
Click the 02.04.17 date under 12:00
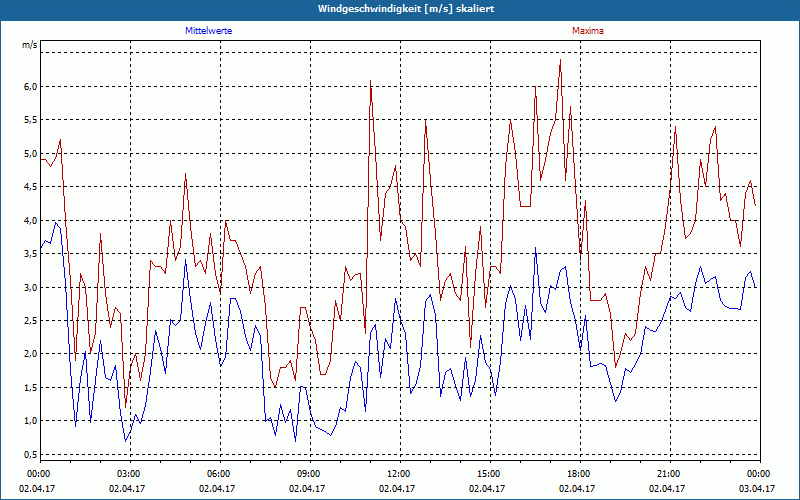[397, 488]
